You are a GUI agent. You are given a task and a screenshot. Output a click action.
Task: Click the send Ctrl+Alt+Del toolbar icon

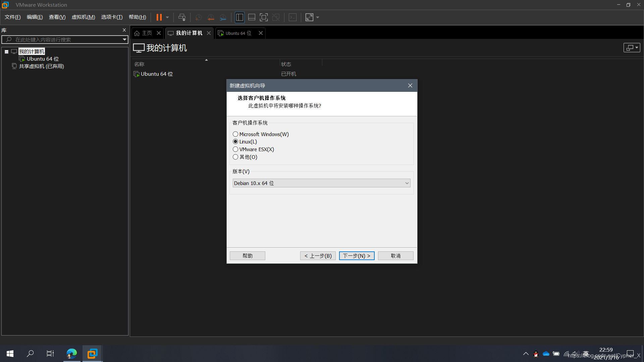(x=182, y=17)
